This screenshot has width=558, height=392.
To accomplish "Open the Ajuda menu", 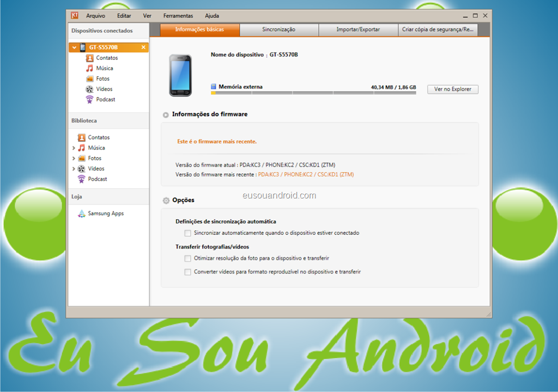I will click(212, 16).
